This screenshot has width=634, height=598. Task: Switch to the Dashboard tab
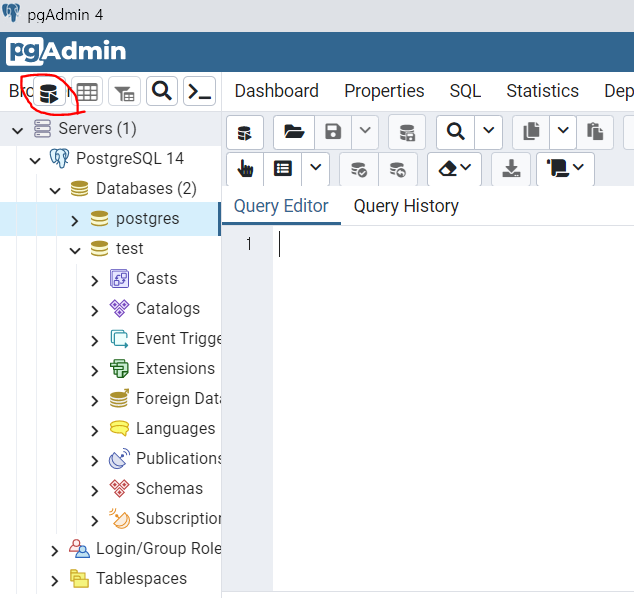point(277,91)
